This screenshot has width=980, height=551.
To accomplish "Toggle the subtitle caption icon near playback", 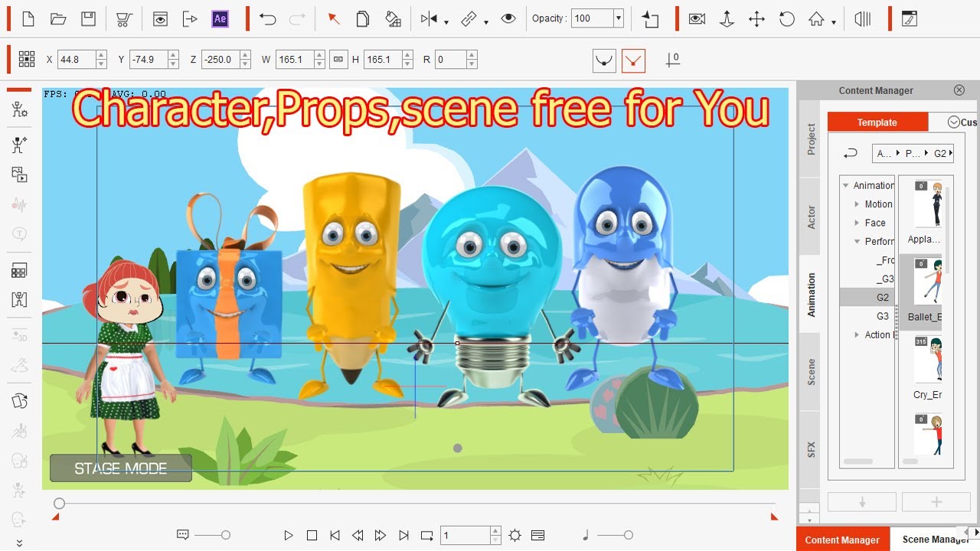I will [183, 536].
